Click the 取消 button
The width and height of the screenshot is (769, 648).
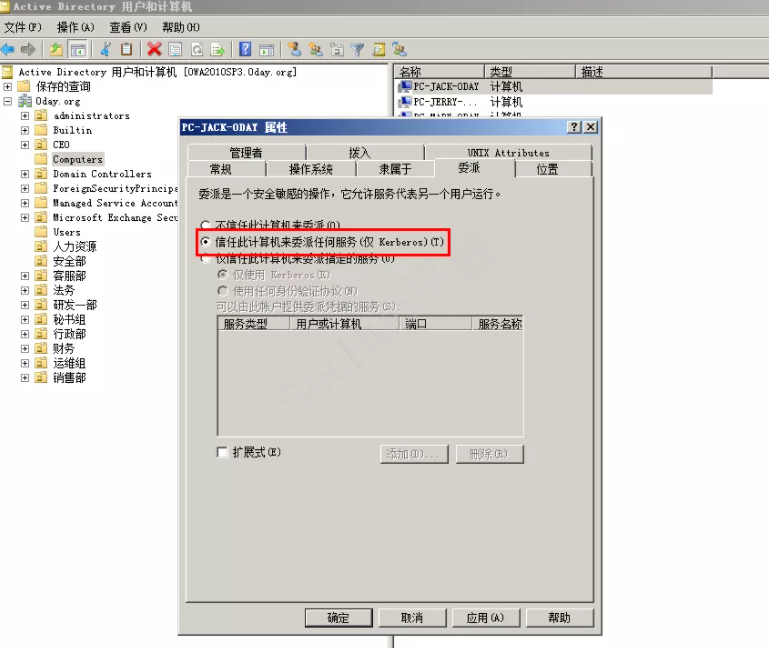(412, 618)
